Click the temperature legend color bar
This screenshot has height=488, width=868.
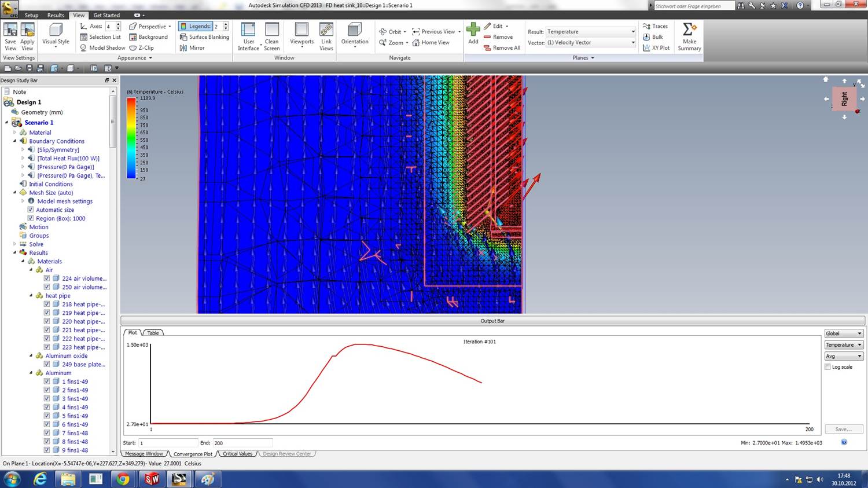[x=131, y=138]
